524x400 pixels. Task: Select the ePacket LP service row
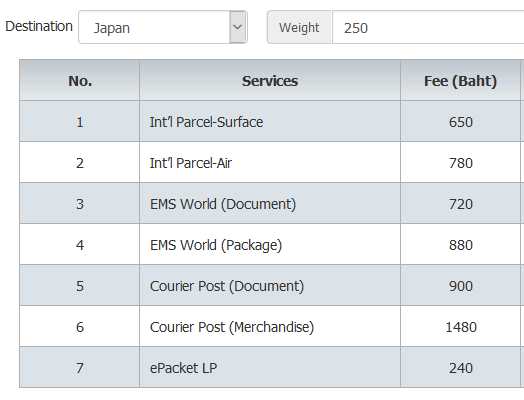point(270,368)
